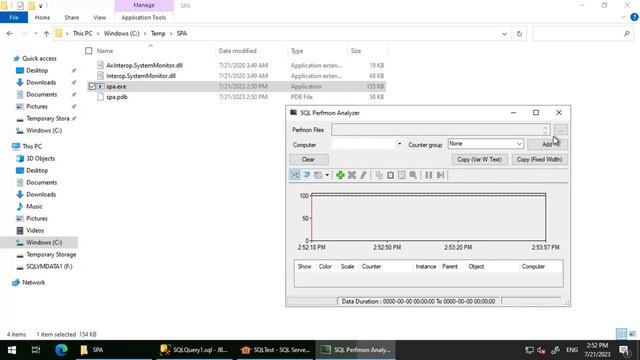Click Copy (Var W Text) button
The image size is (640, 360).
tap(480, 160)
